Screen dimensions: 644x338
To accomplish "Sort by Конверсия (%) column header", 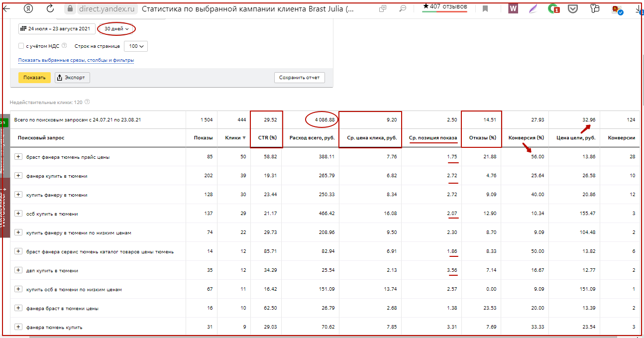I will [526, 138].
